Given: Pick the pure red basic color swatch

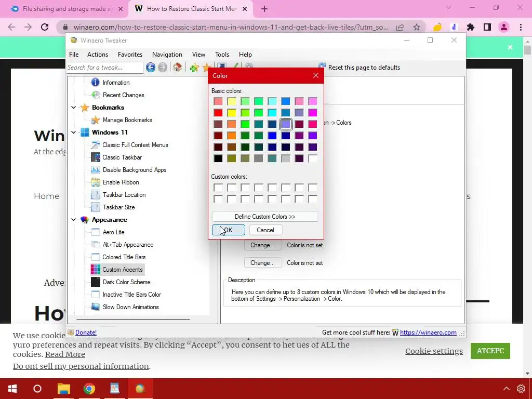Looking at the screenshot, I should (218, 113).
